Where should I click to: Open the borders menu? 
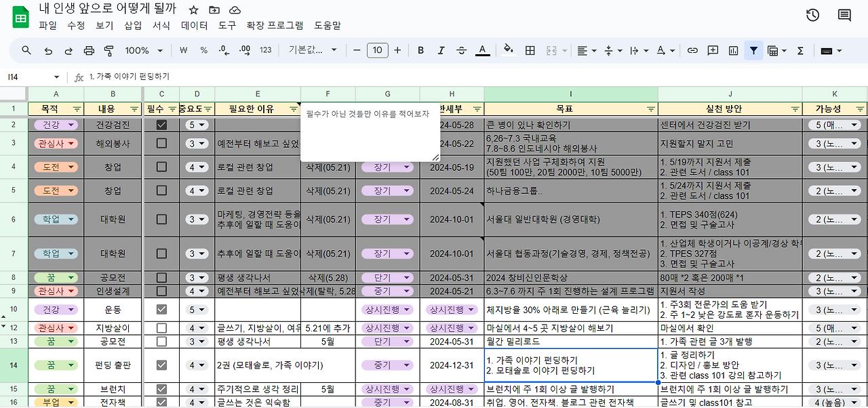(x=530, y=50)
